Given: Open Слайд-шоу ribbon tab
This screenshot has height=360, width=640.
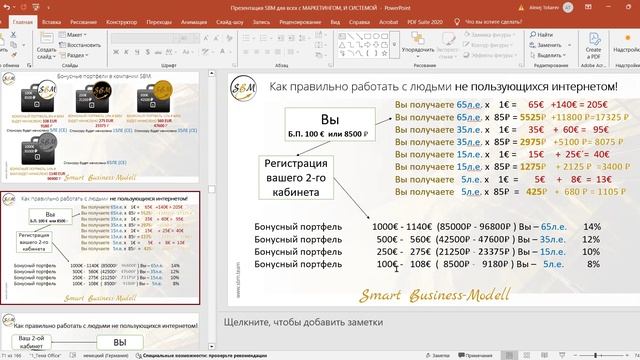Looking at the screenshot, I should [229, 22].
